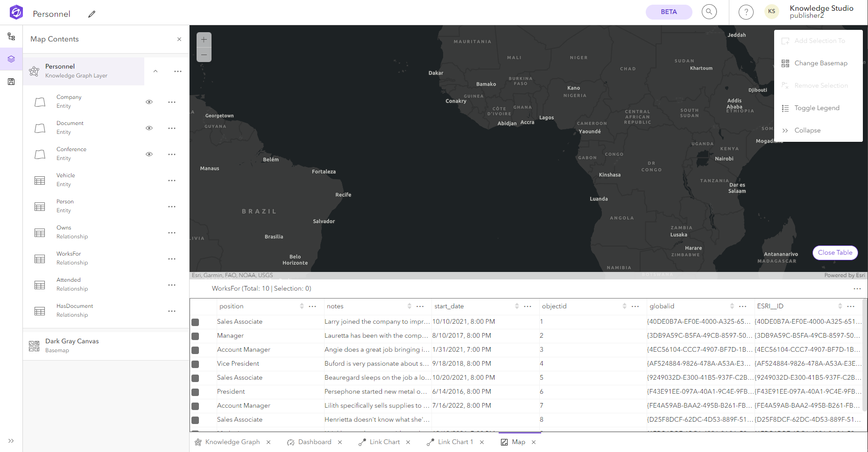Toggle visibility of the Conference entity

coord(149,154)
